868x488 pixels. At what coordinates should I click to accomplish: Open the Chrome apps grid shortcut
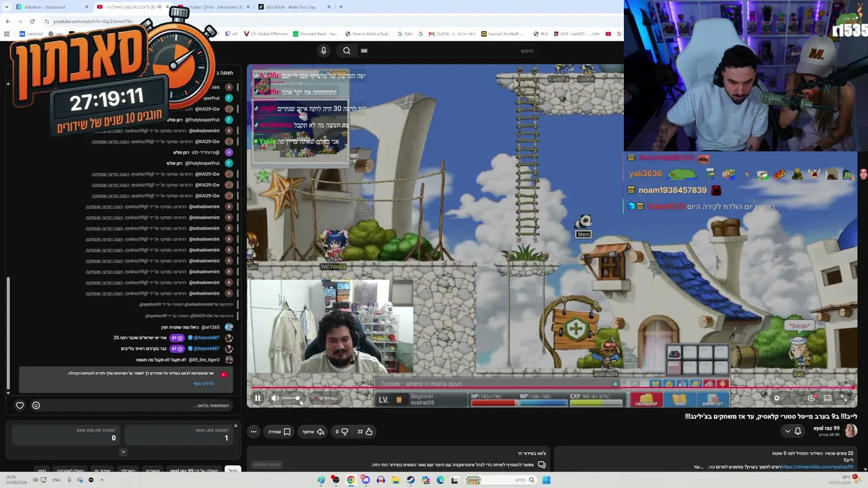coord(7,34)
